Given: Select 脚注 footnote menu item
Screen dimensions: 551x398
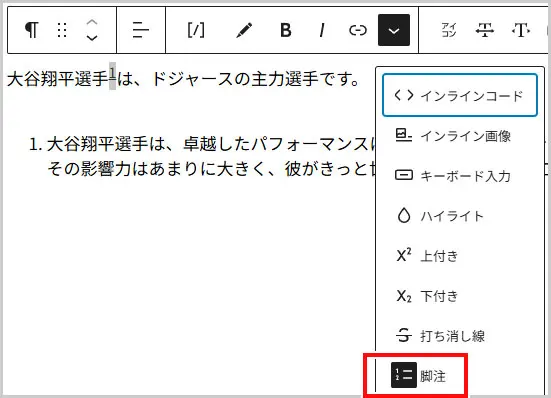Looking at the screenshot, I should pos(418,376).
